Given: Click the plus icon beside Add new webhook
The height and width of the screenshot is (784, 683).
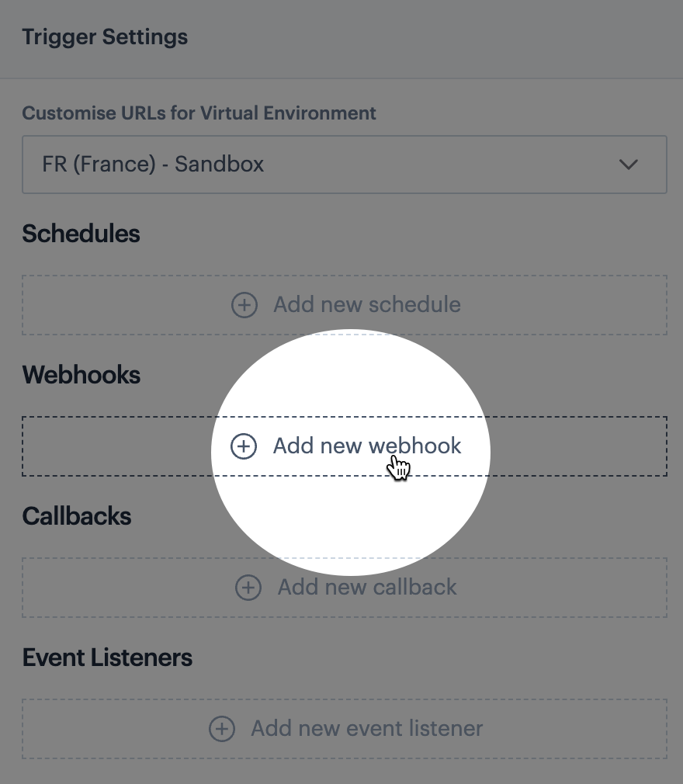Looking at the screenshot, I should point(244,446).
